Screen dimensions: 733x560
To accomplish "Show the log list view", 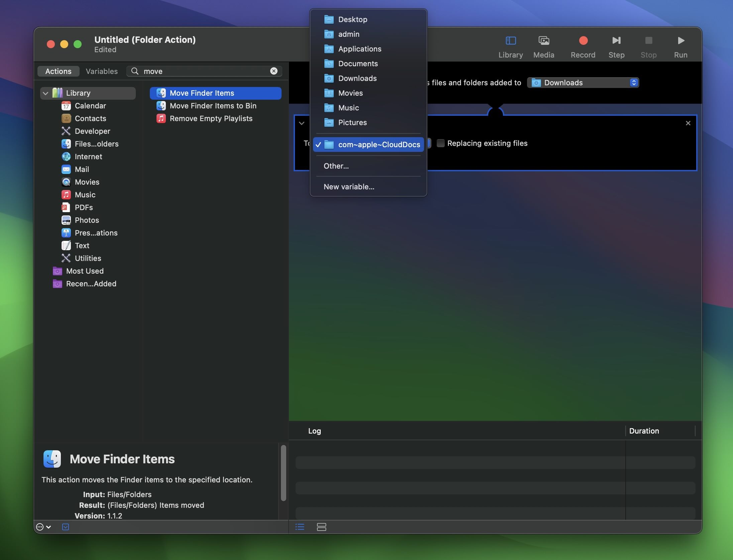I will (300, 527).
